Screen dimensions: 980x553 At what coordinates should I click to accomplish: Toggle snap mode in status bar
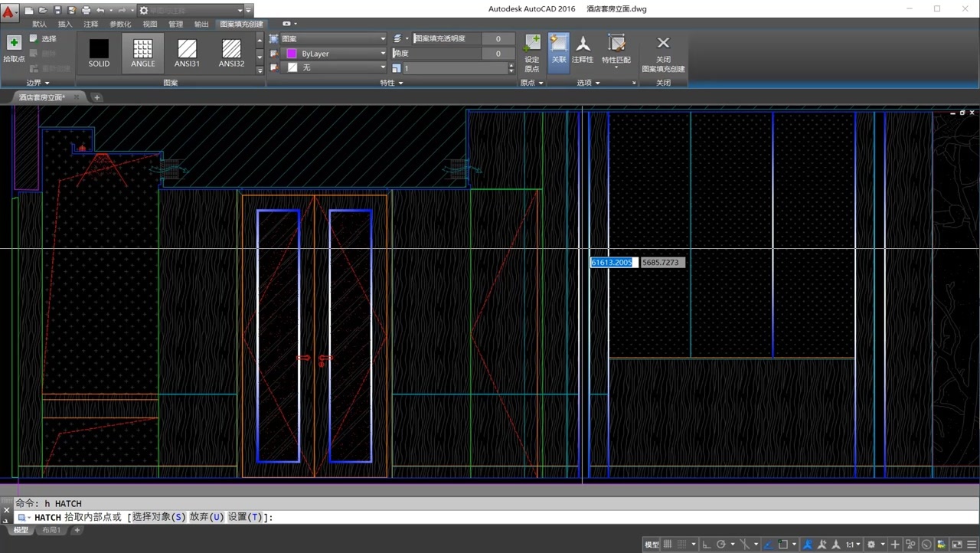click(682, 545)
